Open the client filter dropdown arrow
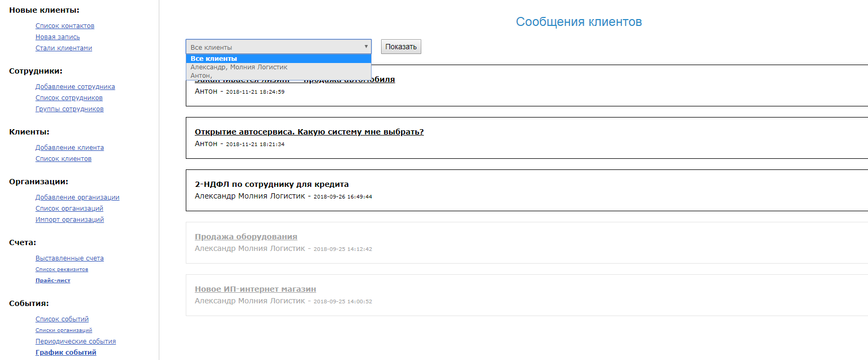This screenshot has height=360, width=868. [x=366, y=47]
